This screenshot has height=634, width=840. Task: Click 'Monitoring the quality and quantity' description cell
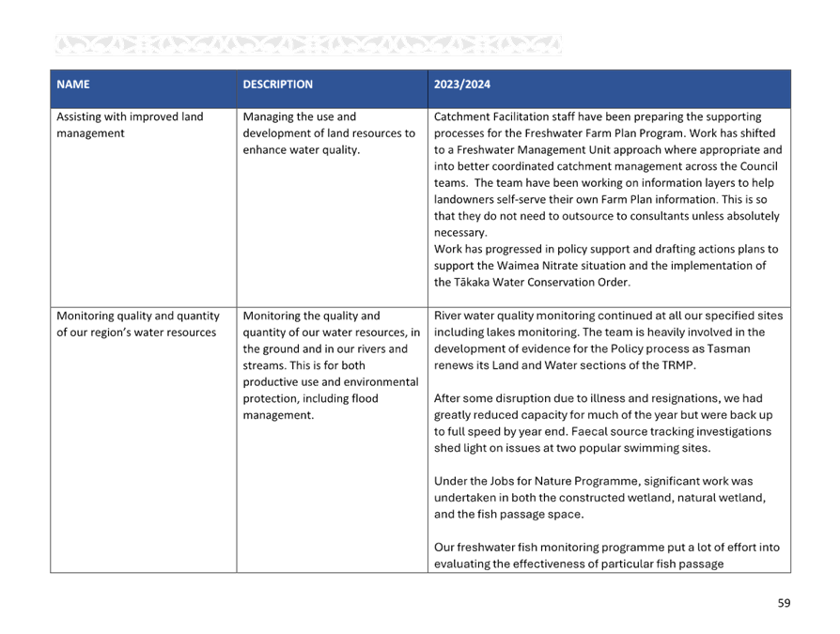point(332,440)
